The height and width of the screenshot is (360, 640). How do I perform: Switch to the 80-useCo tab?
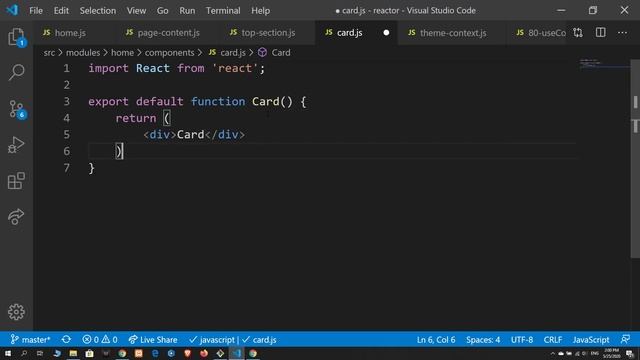click(x=541, y=33)
